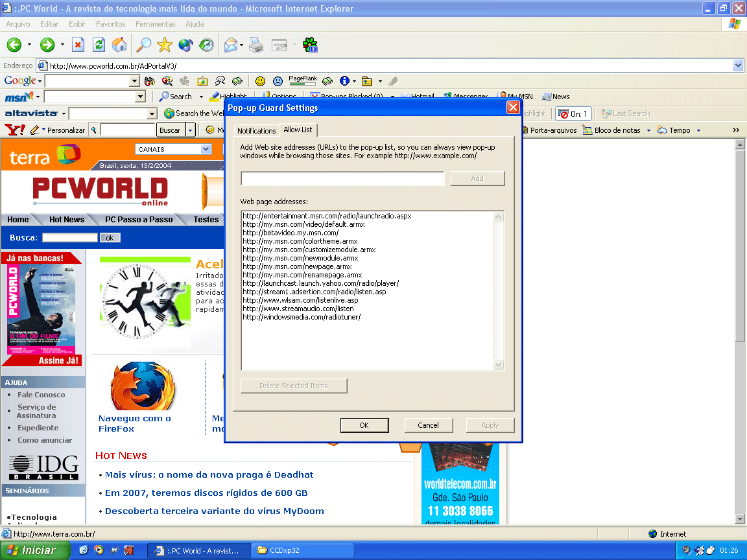Open the CANAIS dropdown on Terra bar
The height and width of the screenshot is (560, 747).
coord(206,149)
